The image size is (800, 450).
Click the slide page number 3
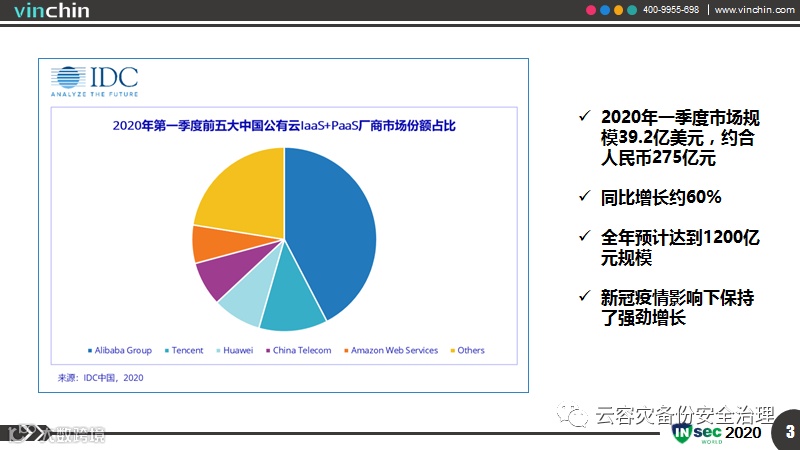click(x=790, y=432)
